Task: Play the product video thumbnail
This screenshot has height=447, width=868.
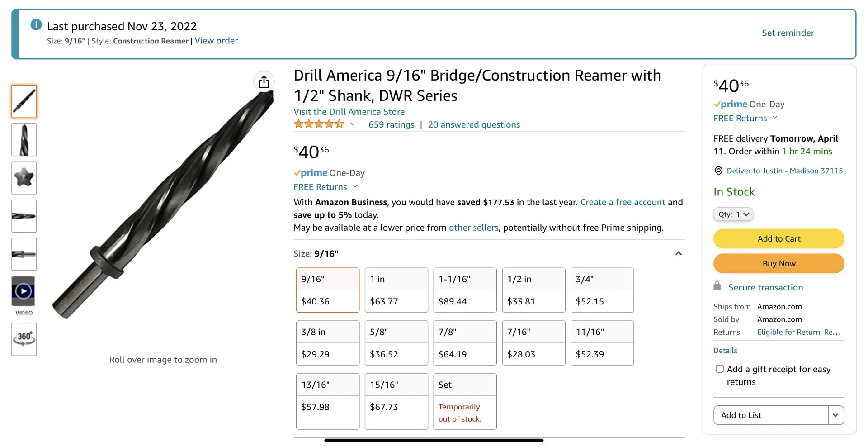Action: [24, 291]
